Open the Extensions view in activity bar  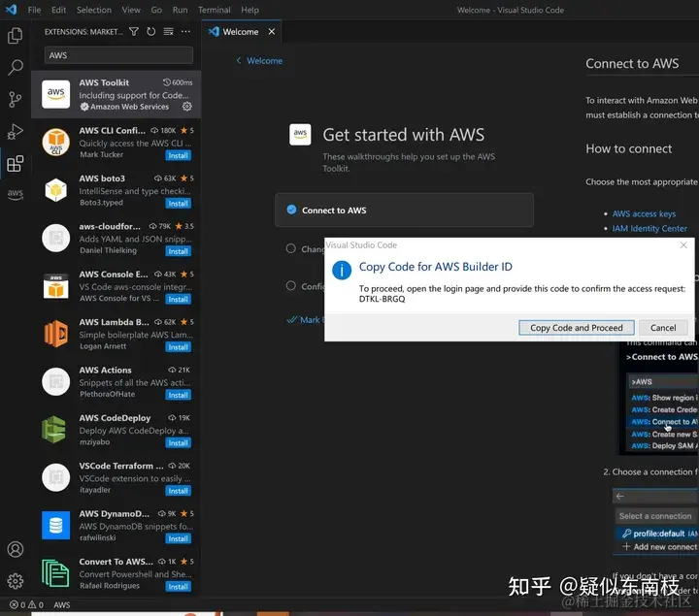(x=16, y=164)
